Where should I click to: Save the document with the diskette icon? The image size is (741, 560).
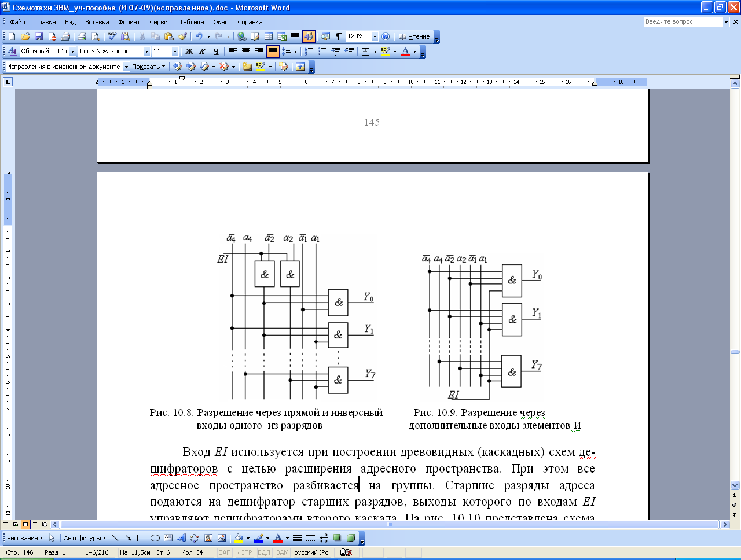(39, 36)
